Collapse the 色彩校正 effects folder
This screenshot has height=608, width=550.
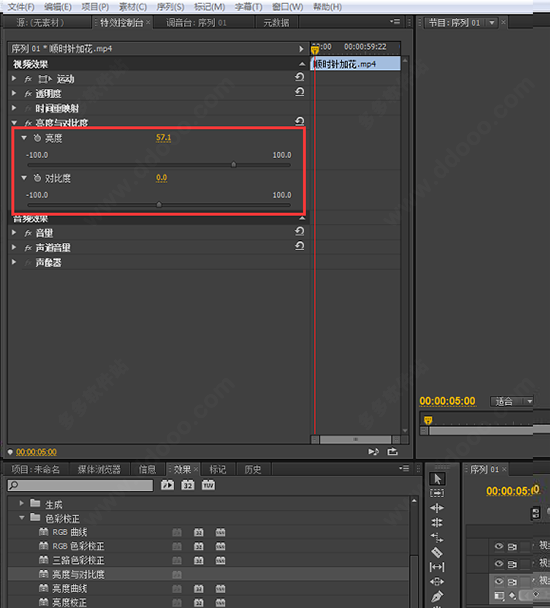(22, 518)
